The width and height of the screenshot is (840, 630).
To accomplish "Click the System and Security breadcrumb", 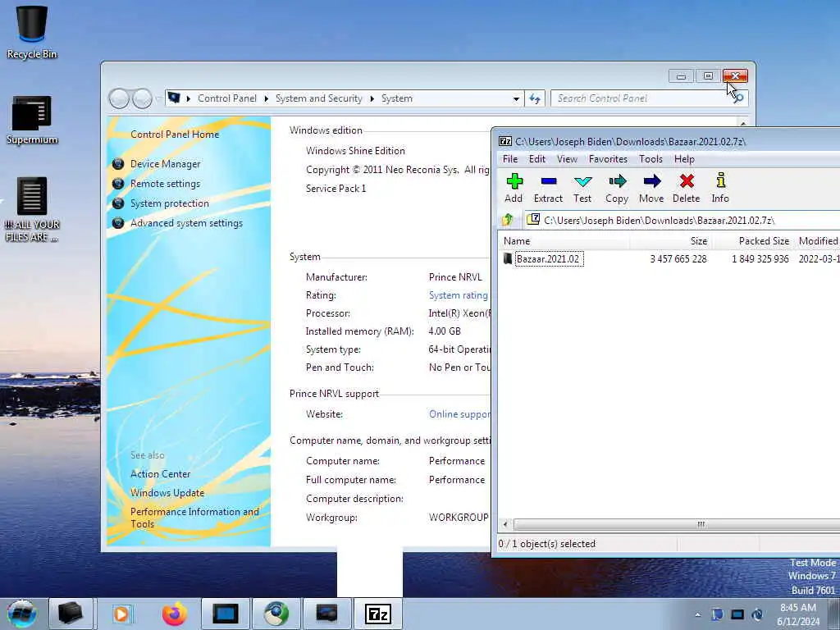I will click(319, 98).
